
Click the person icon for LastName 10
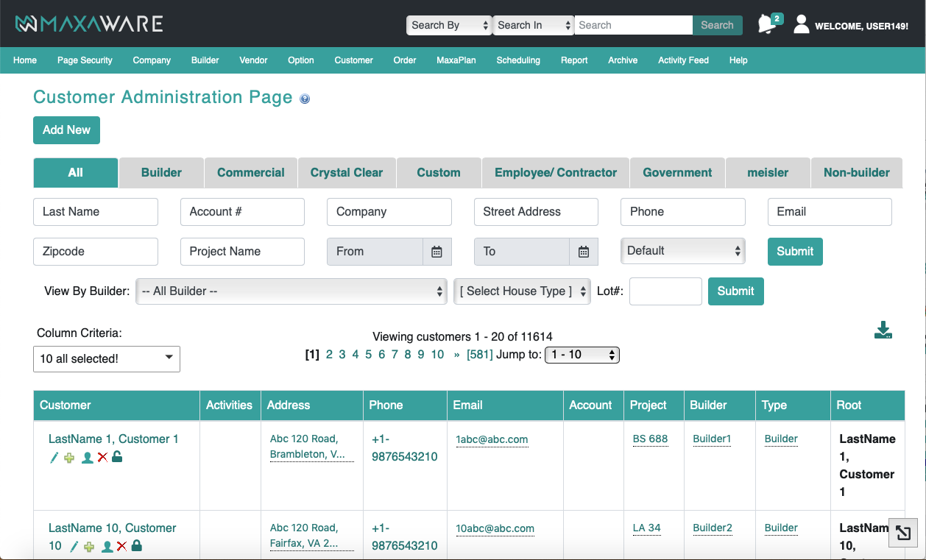[107, 547]
